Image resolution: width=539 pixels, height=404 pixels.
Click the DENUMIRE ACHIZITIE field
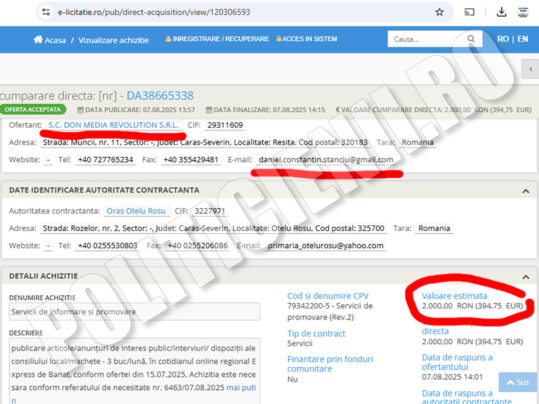pos(134,312)
